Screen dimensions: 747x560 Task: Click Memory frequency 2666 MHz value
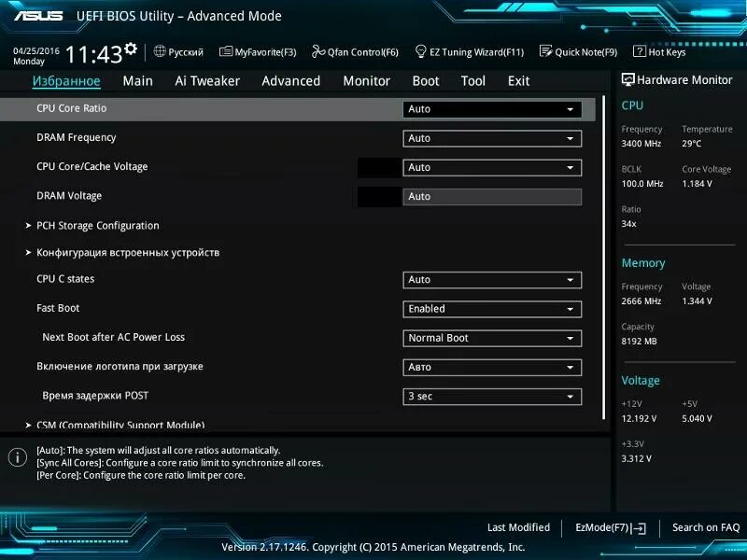coord(641,301)
